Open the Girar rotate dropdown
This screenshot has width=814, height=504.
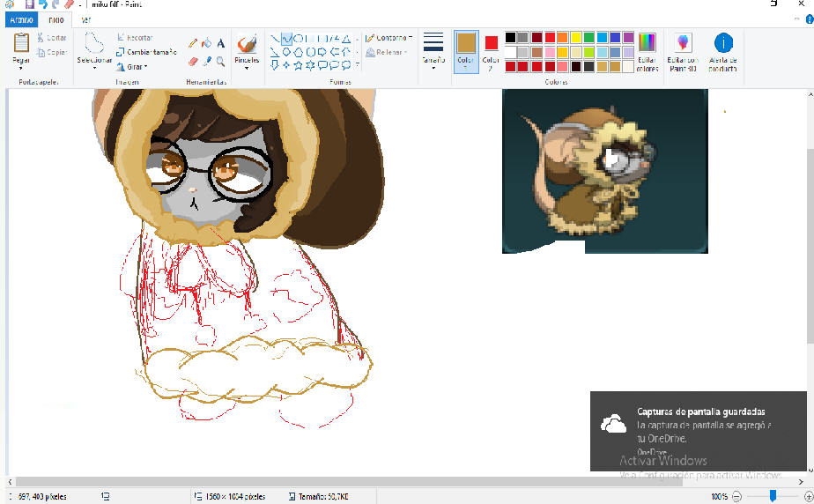[x=132, y=67]
